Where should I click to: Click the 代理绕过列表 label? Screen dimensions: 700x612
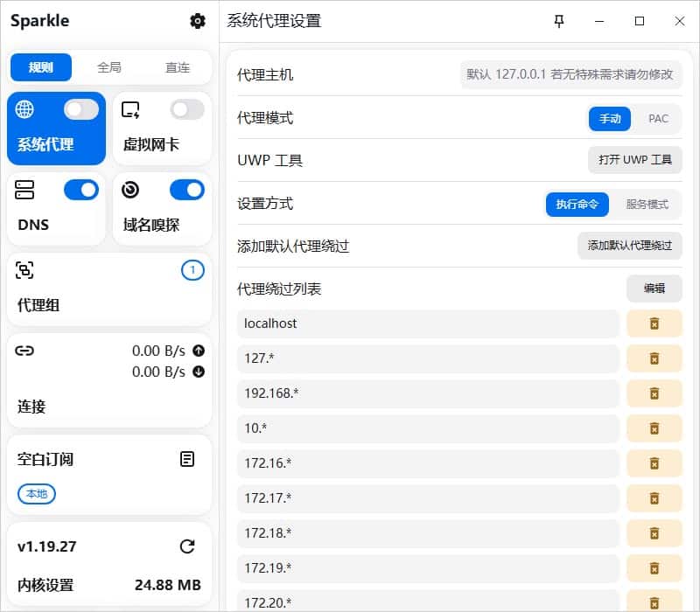[279, 289]
